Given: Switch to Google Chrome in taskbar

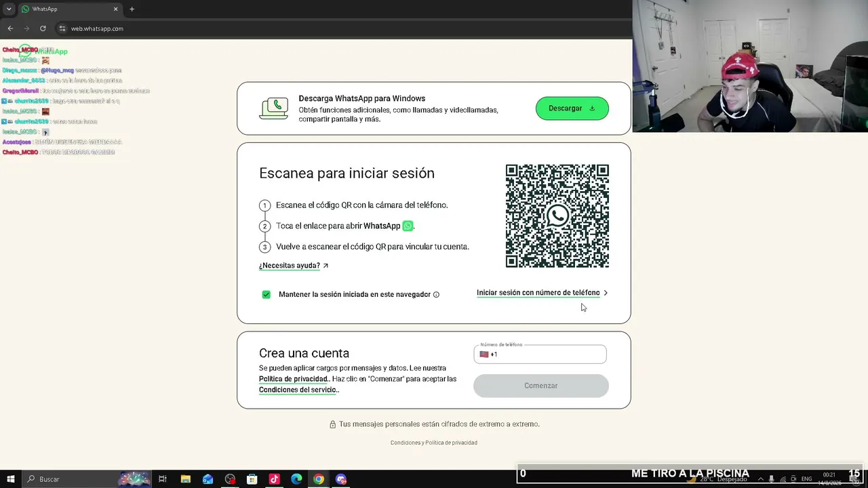Looking at the screenshot, I should pyautogui.click(x=319, y=479).
